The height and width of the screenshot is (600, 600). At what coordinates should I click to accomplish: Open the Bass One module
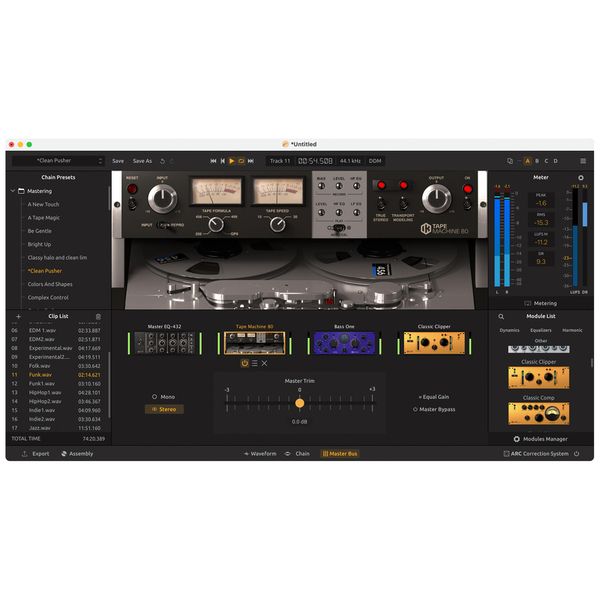tap(344, 343)
